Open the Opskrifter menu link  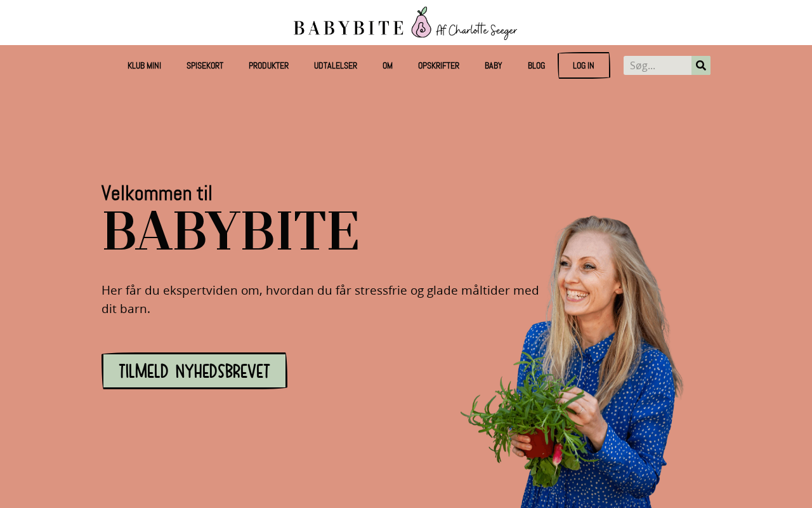tap(438, 65)
